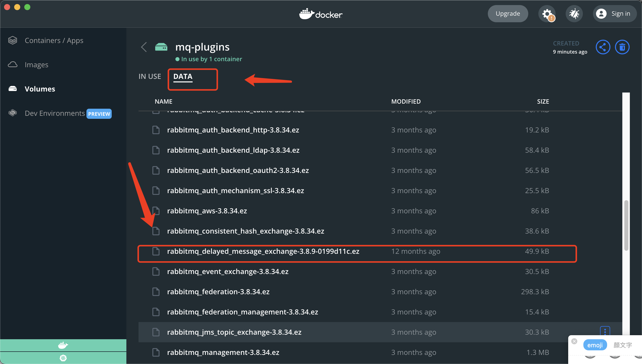Select the rabbitmq_delayed_message_exchange-3.8.9 file row
This screenshot has width=642, height=364.
(263, 251)
